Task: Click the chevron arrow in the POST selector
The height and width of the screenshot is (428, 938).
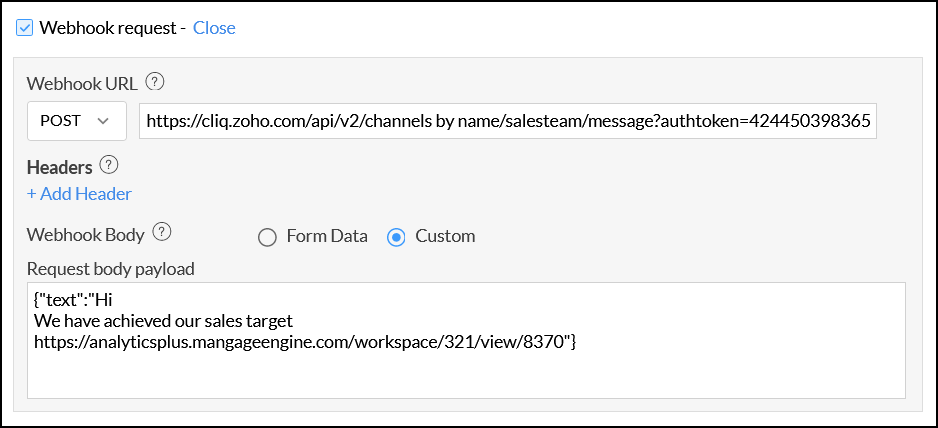Action: coord(102,121)
